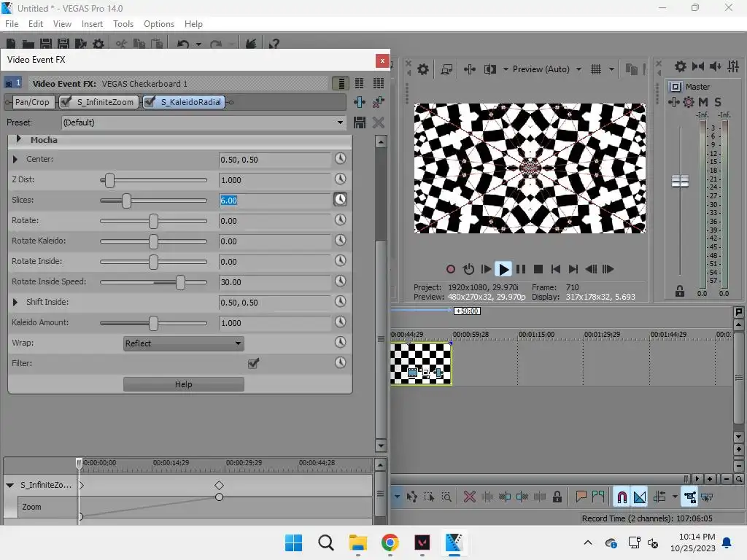Toggle animation for Slices parameter
Screen dimensions: 747x560
pos(340,200)
